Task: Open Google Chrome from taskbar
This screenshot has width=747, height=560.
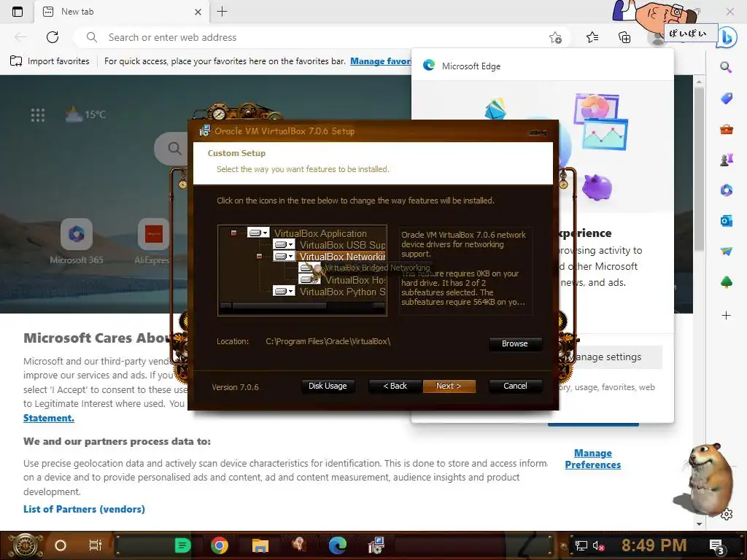Action: [x=219, y=545]
